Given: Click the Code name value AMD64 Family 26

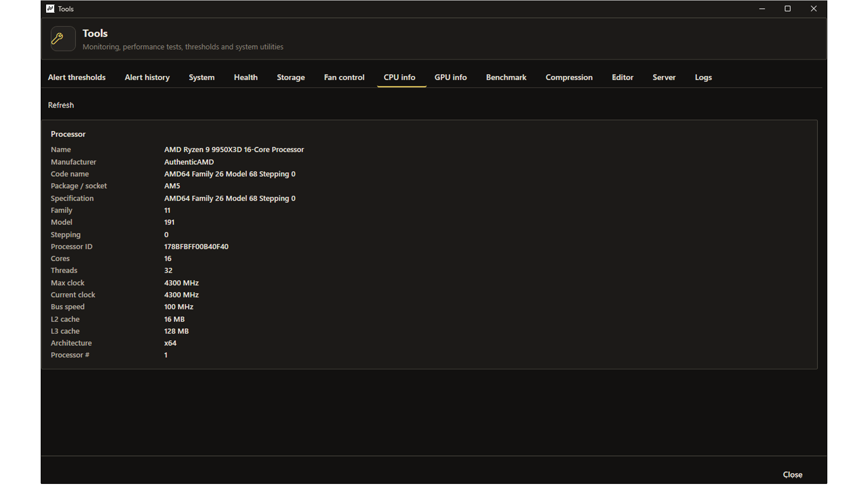Looking at the screenshot, I should 230,174.
